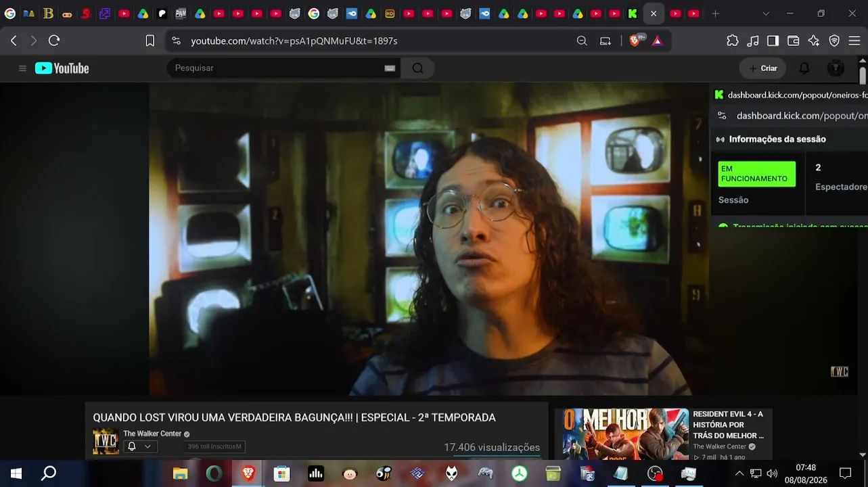Open the volume control in system tray
This screenshot has width=868, height=487.
pos(772,473)
